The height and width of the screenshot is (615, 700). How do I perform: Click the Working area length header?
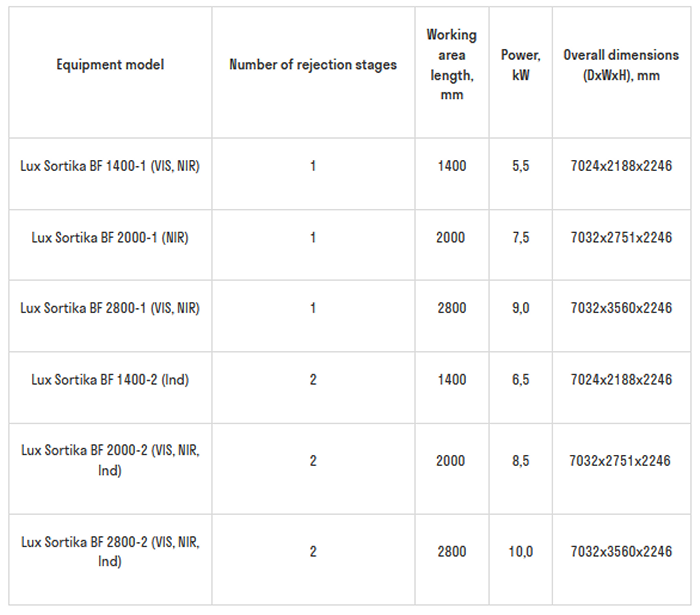451,65
